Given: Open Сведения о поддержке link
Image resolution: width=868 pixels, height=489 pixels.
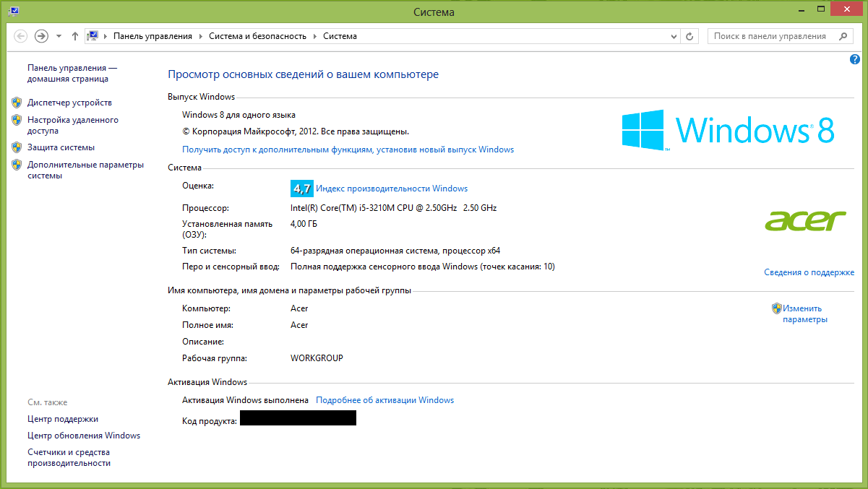Looking at the screenshot, I should tap(809, 272).
